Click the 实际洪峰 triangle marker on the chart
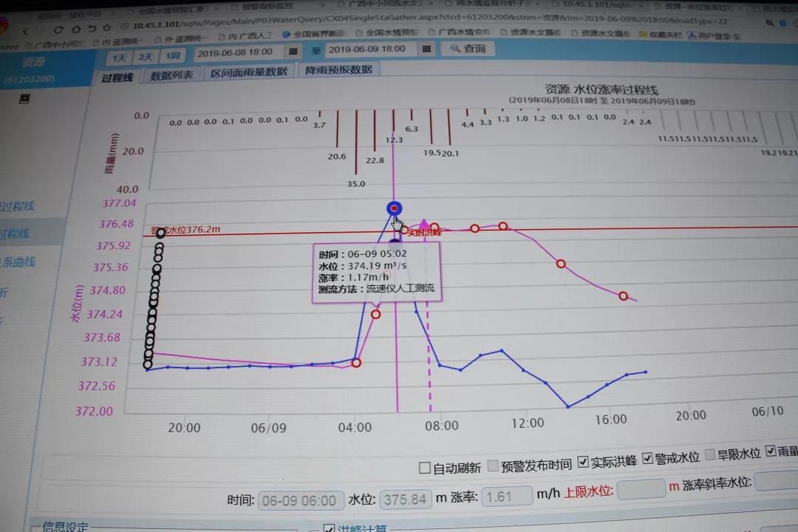This screenshot has width=798, height=532. click(x=424, y=224)
